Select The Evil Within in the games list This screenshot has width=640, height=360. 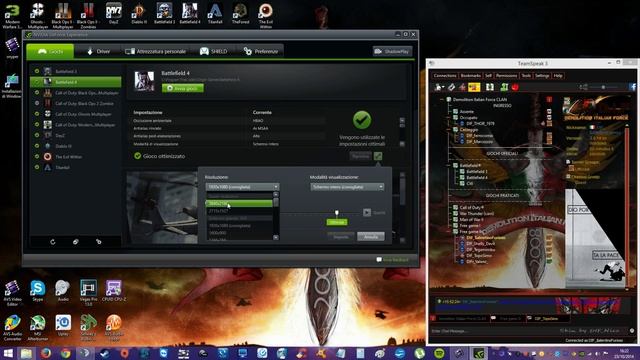[x=76, y=157]
